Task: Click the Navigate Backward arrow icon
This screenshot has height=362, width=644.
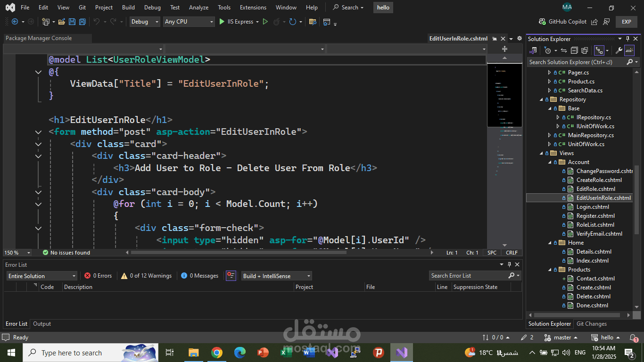Action: click(15, 22)
